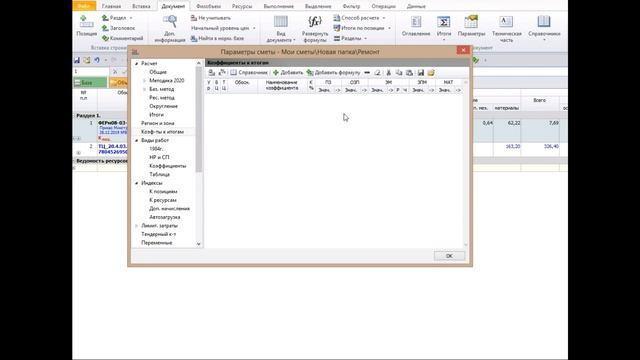640x360 pixels.
Task: Select Тендерный к-т tree item
Action: (x=158, y=234)
